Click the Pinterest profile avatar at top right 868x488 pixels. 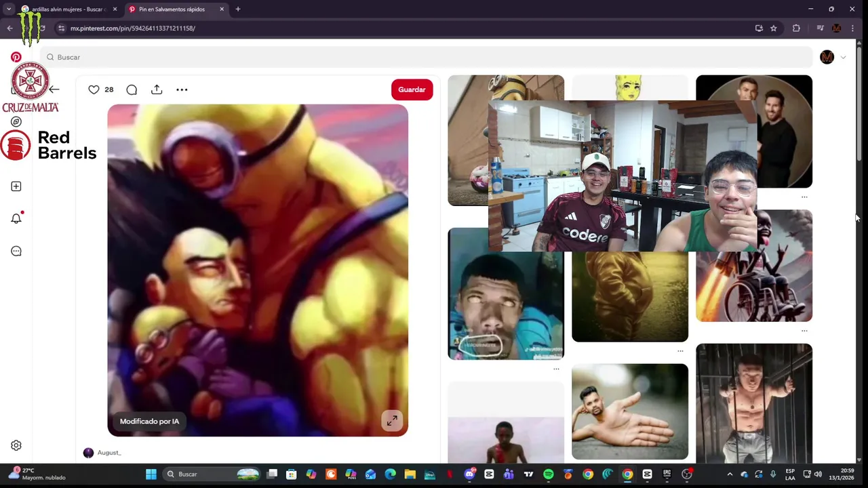tap(827, 57)
